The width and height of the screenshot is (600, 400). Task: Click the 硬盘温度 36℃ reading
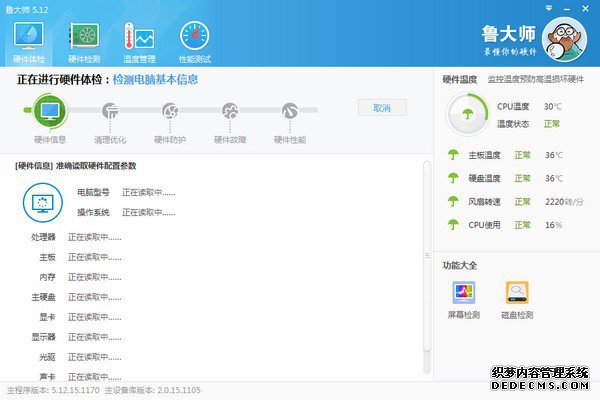tap(554, 178)
